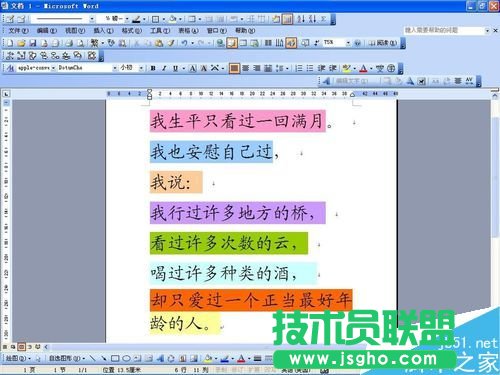
Task: Open the 帮助 (Help) menu
Action: [245, 31]
